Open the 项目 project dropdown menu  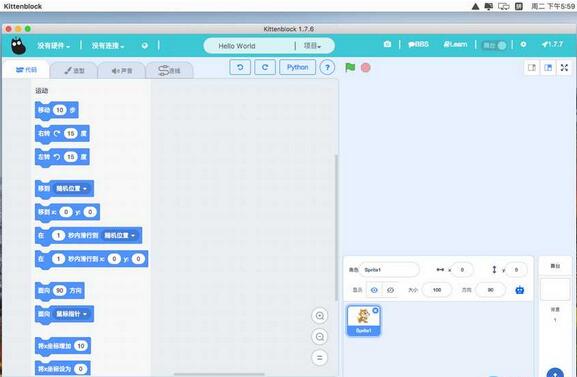coord(312,46)
